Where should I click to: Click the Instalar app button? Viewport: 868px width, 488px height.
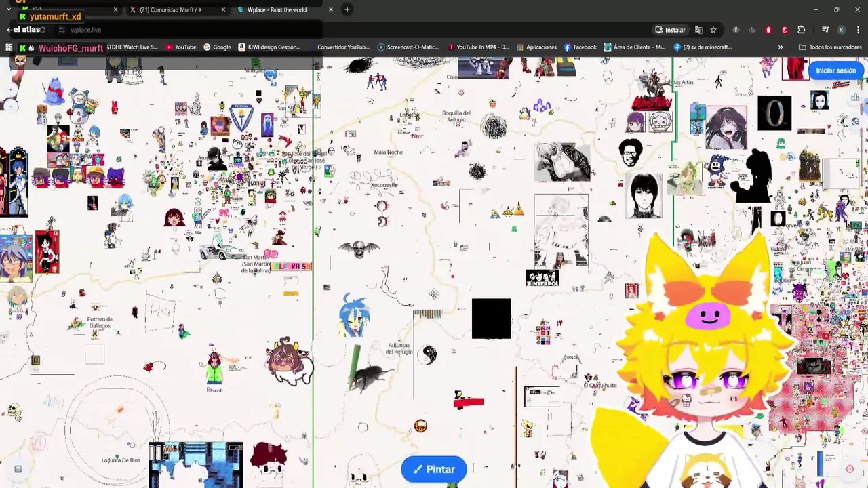(x=670, y=30)
